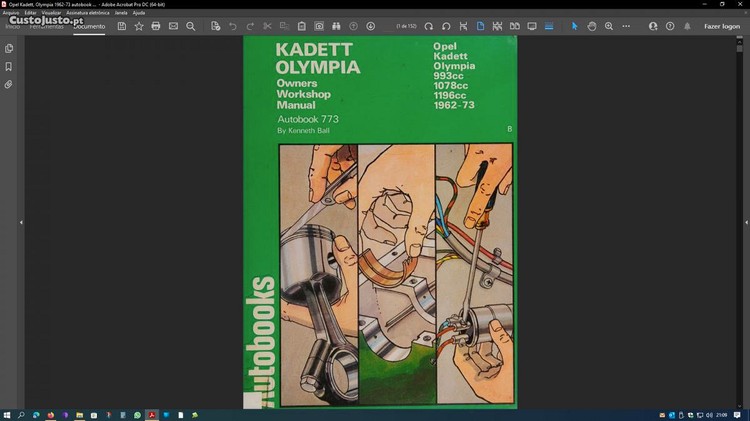The width and height of the screenshot is (750, 421).
Task: Open more tools ellipsis menu
Action: [626, 26]
